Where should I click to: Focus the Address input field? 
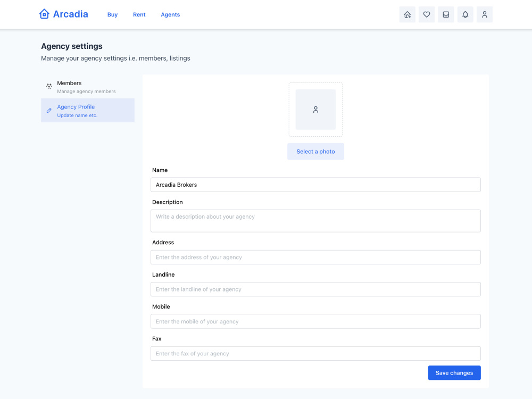[x=315, y=257]
